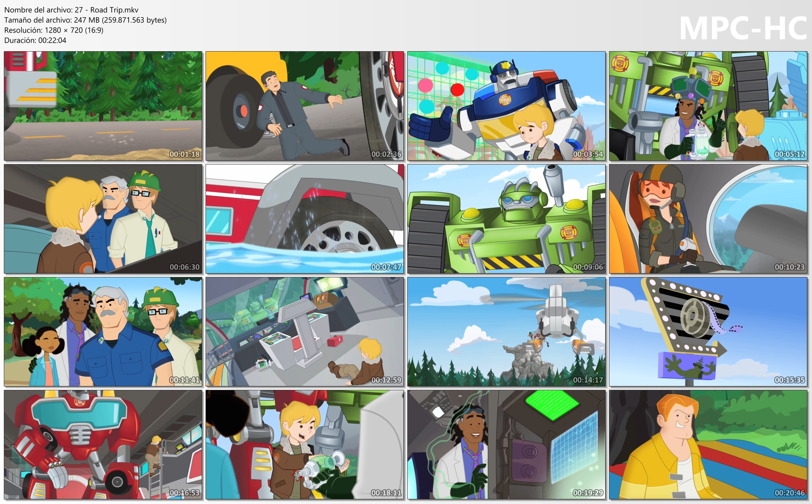This screenshot has height=504, width=812.
Task: Select the thumbnail at 00:02:36
Action: (x=305, y=106)
